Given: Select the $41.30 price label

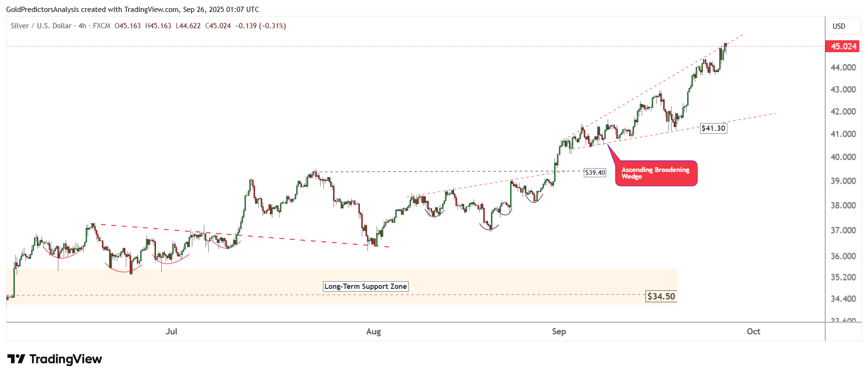Looking at the screenshot, I should [x=713, y=128].
